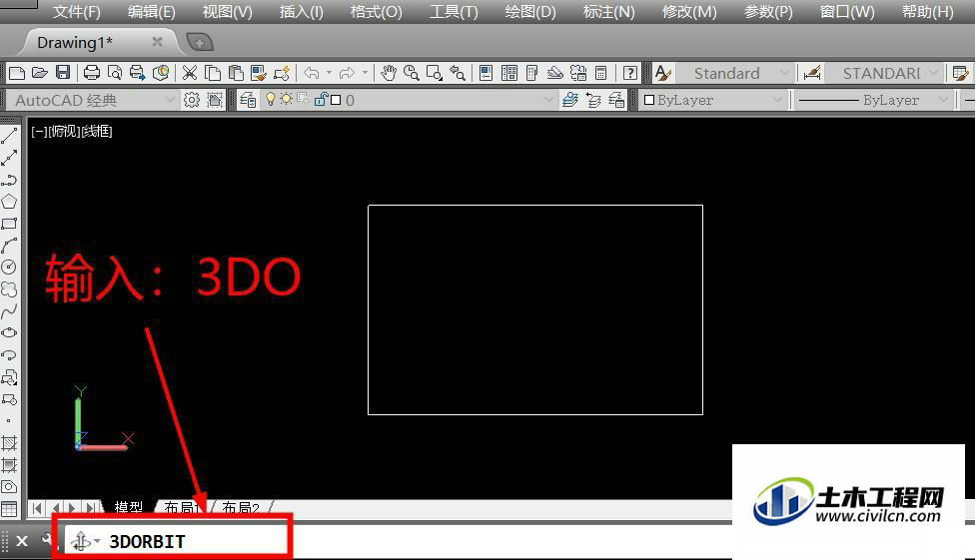The image size is (975, 560).
Task: Switch to the 模型 tab
Action: tap(129, 508)
